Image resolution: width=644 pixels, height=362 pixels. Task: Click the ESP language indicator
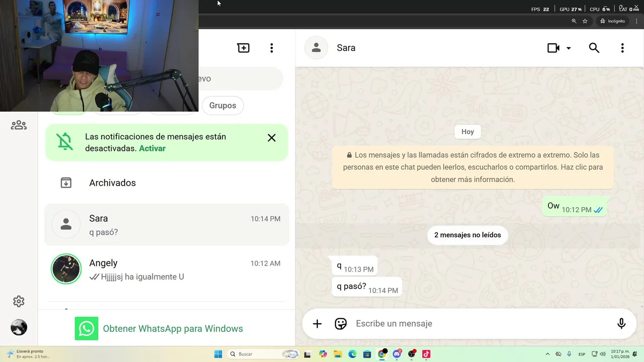tap(582, 354)
